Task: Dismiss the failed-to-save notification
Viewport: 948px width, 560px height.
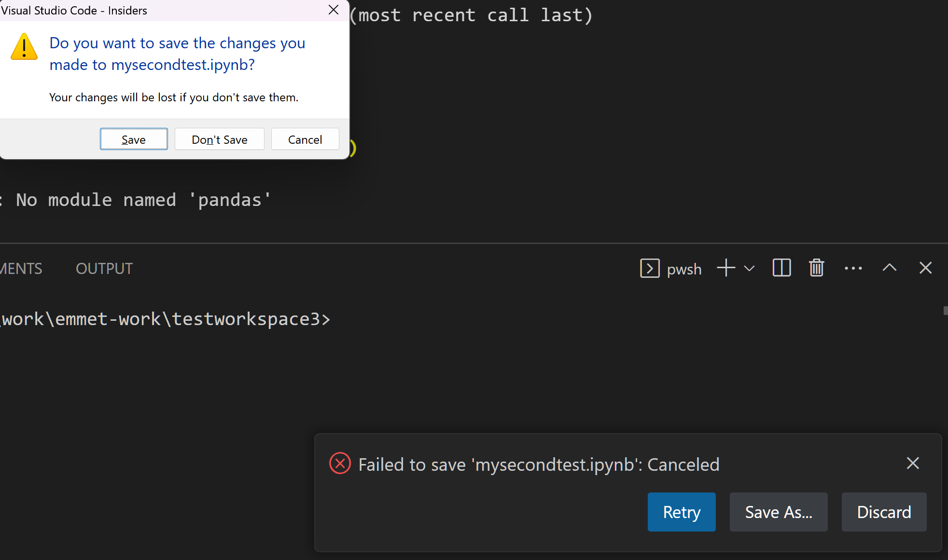Action: tap(912, 464)
